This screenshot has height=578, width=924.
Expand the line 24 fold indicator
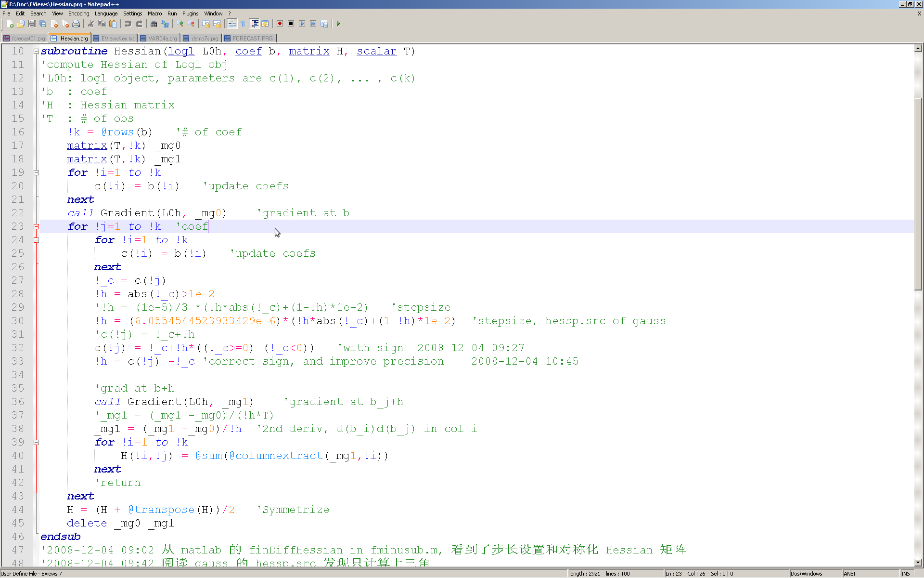37,240
